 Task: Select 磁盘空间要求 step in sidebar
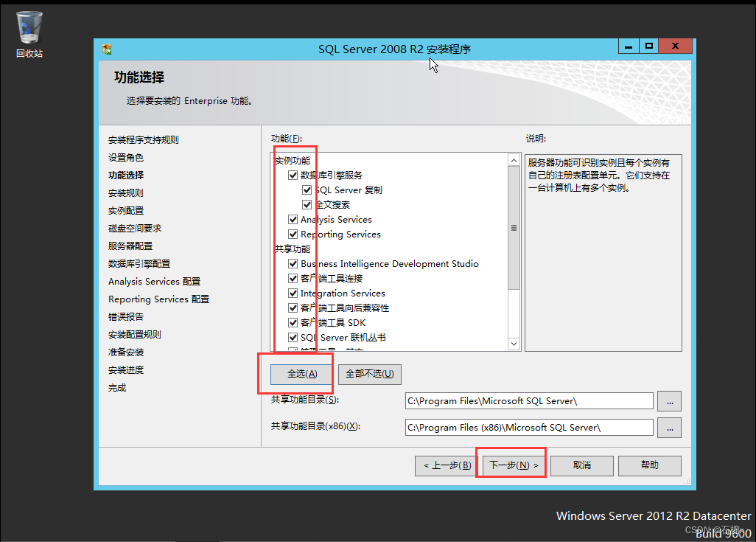135,229
